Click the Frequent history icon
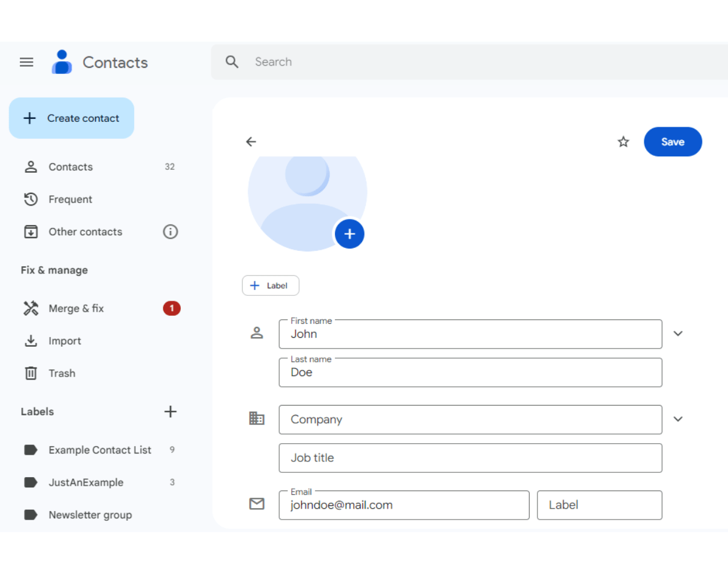This screenshot has width=728, height=582. pyautogui.click(x=30, y=199)
